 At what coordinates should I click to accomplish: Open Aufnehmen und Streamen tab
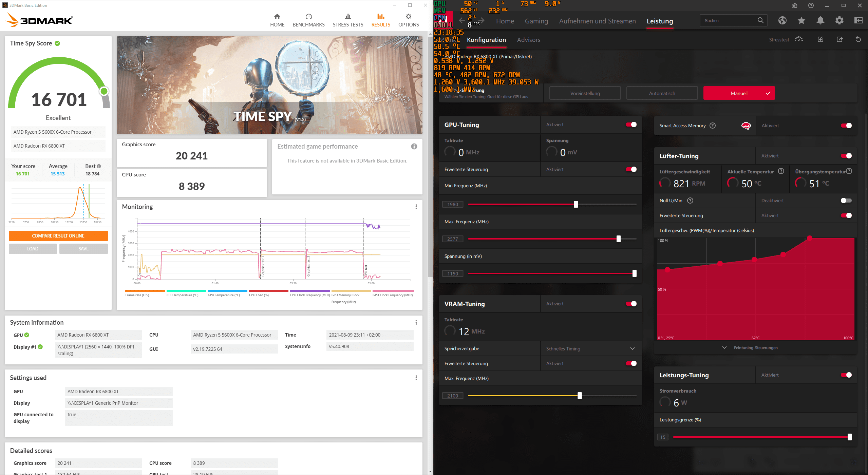(x=597, y=21)
